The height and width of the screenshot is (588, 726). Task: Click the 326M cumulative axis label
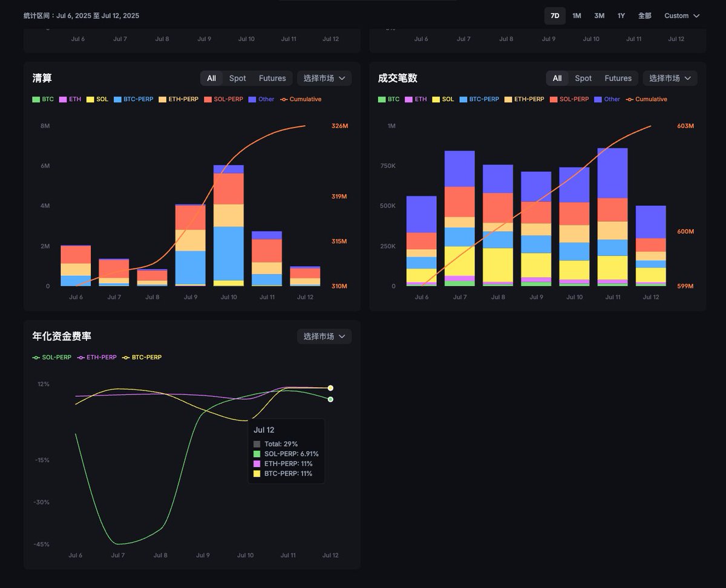(340, 126)
